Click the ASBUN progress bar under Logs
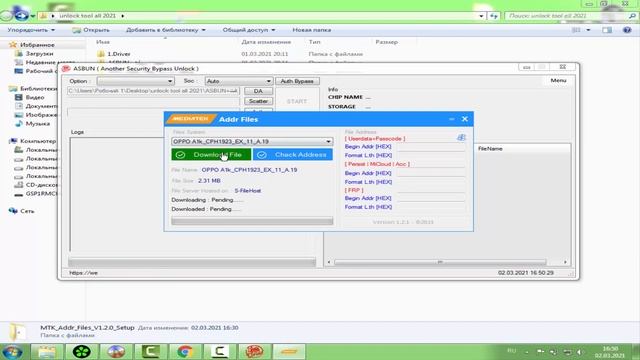 tap(192, 262)
